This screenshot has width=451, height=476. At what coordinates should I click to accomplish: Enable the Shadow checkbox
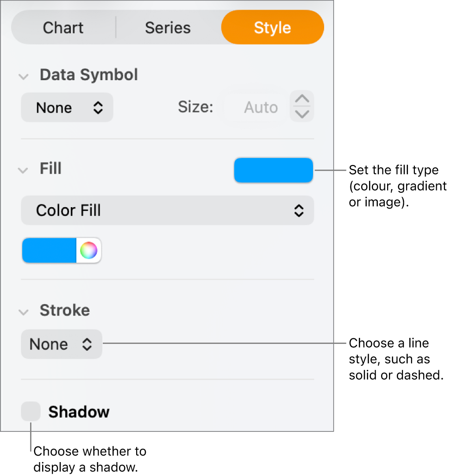(x=31, y=412)
